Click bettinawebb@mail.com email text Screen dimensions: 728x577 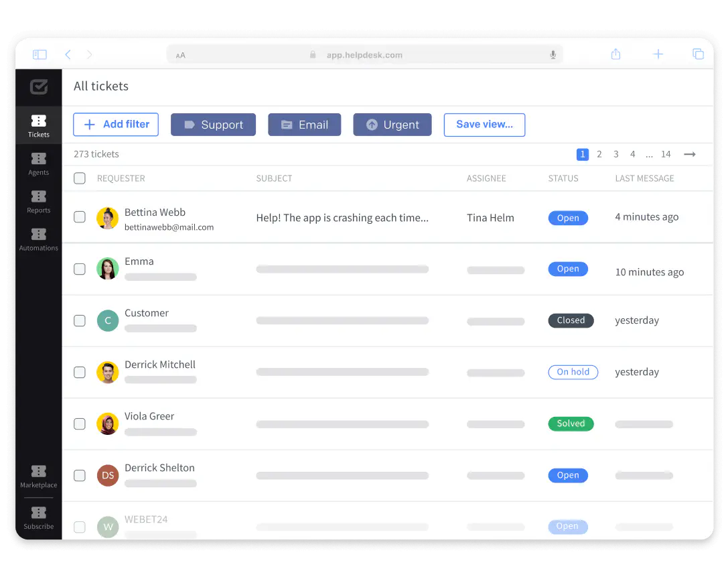tap(169, 227)
